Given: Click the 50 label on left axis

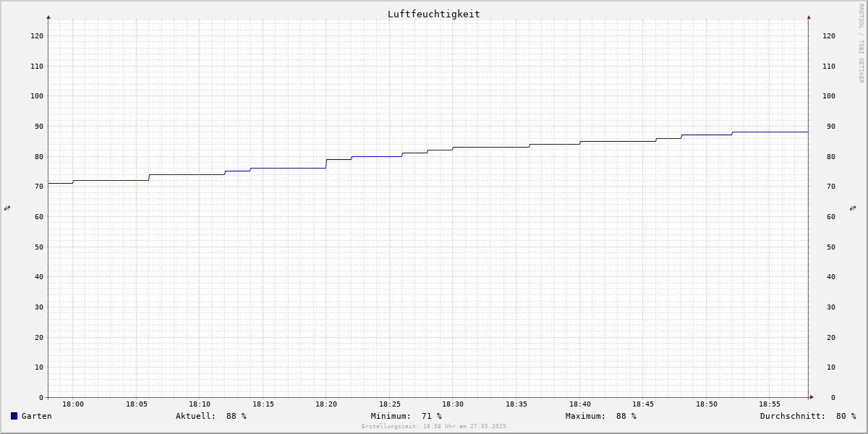Looking at the screenshot, I should tap(39, 247).
